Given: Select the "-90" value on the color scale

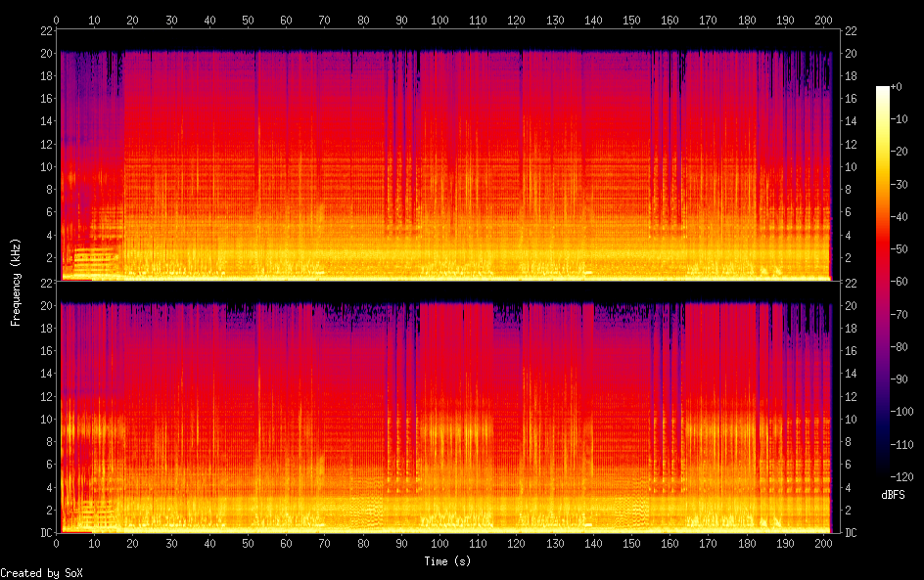Looking at the screenshot, I should pos(900,379).
